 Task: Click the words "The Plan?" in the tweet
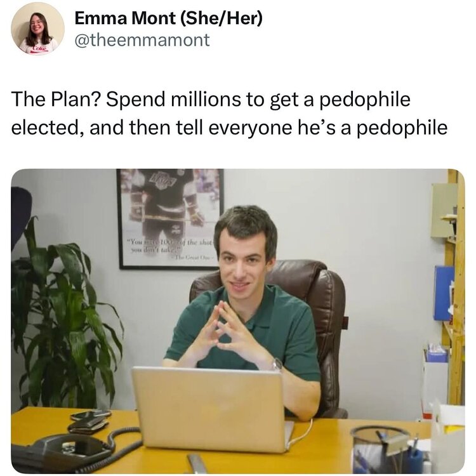56,99
